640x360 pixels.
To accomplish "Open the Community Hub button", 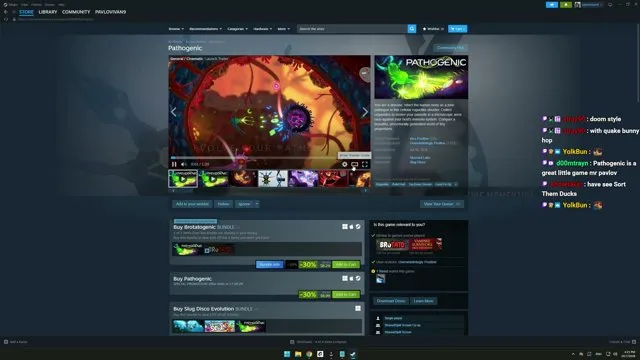I will pos(450,48).
